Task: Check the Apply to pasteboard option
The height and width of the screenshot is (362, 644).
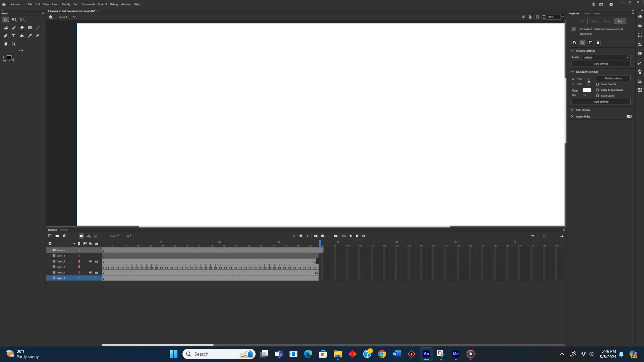Action: (x=597, y=90)
